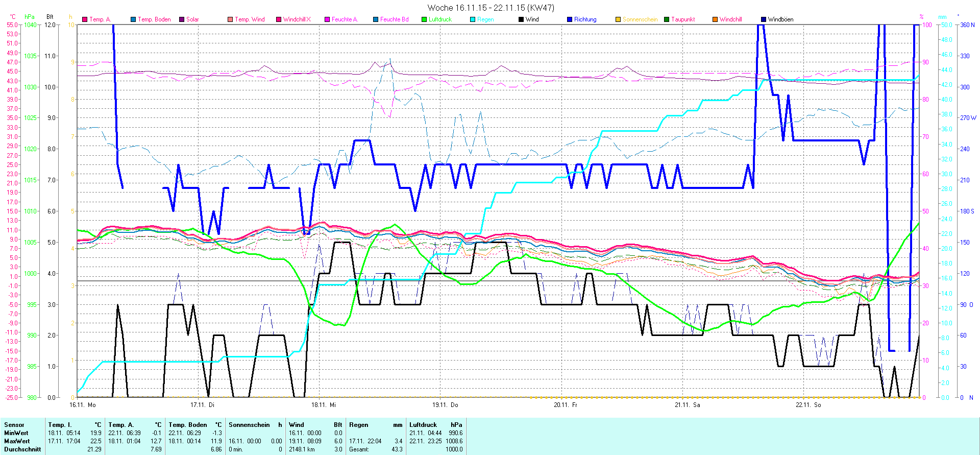This screenshot has height=455, width=980.
Task: Click the Windböen legend color square
Action: (764, 19)
